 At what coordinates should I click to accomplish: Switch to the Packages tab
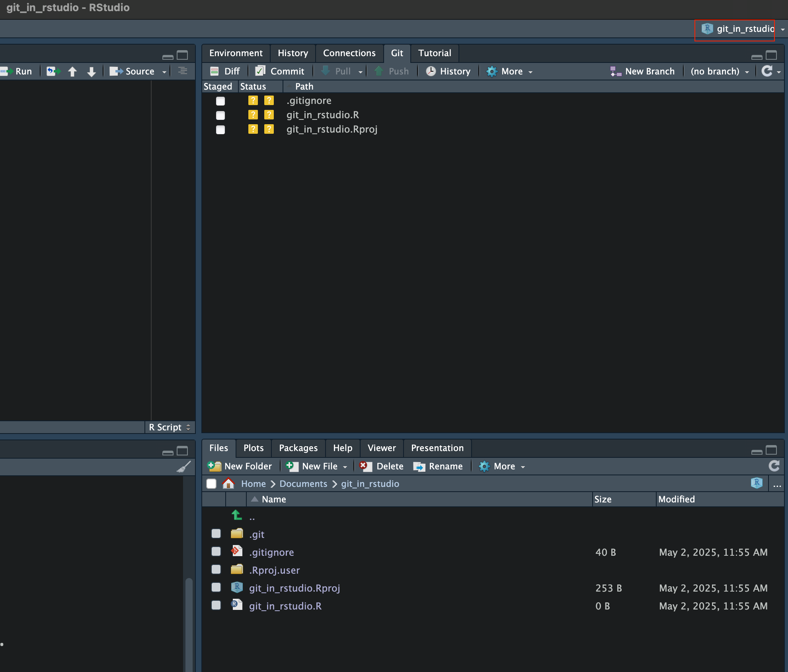point(298,448)
